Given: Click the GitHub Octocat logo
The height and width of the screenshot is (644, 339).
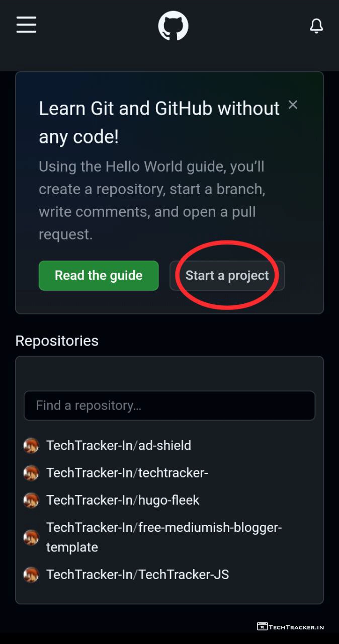Looking at the screenshot, I should pos(173,26).
